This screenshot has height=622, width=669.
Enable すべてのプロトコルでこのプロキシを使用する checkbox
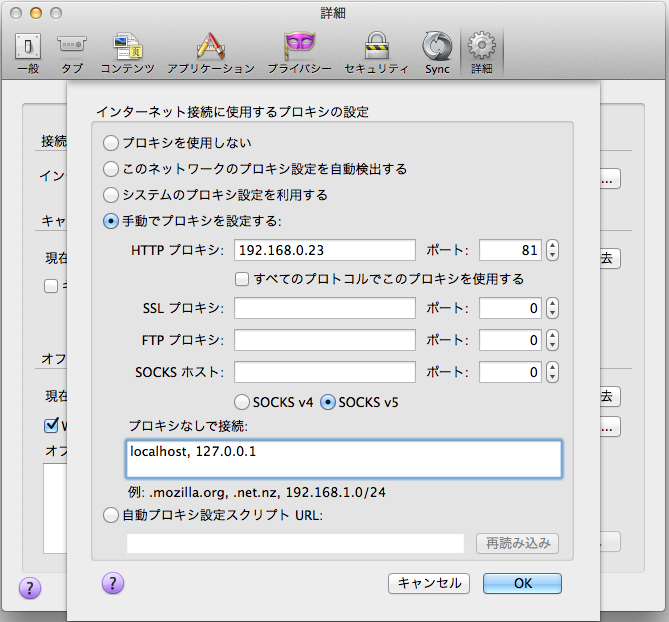242,279
